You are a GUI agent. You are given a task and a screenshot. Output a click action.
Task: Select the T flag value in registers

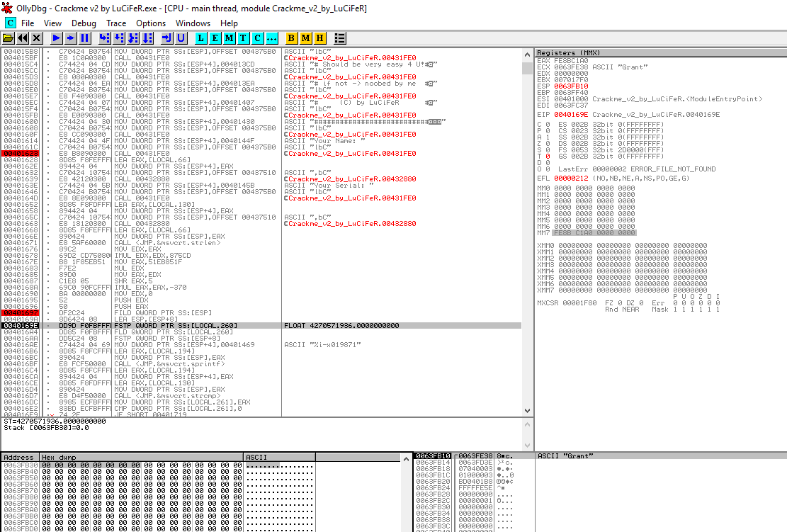[548, 156]
